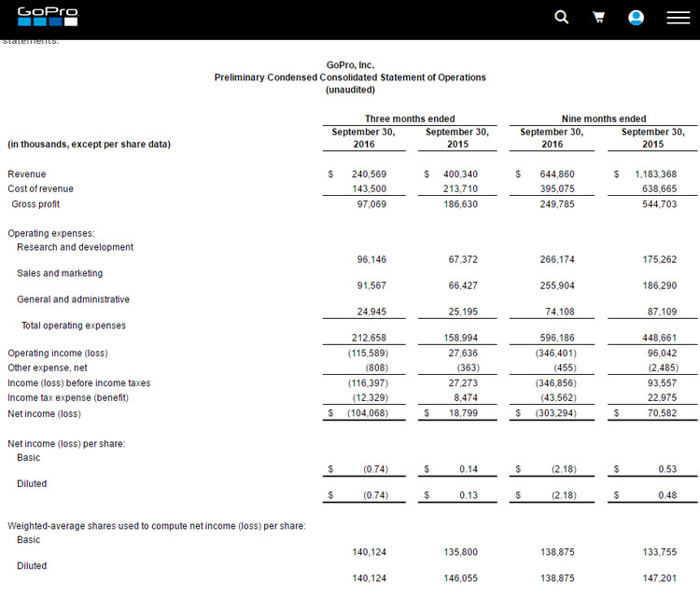
Task: Click 'Total operating expenses' row label
Action: 74,326
